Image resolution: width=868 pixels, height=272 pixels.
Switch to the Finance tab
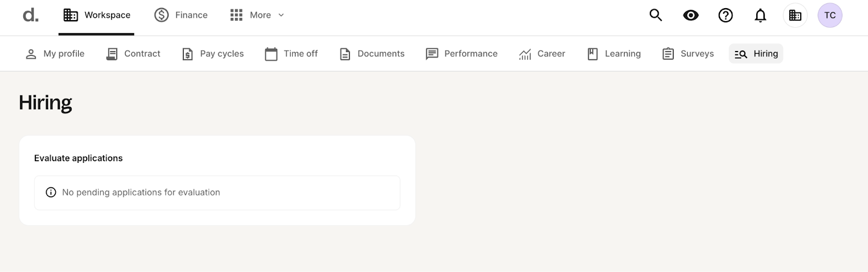pyautogui.click(x=181, y=15)
